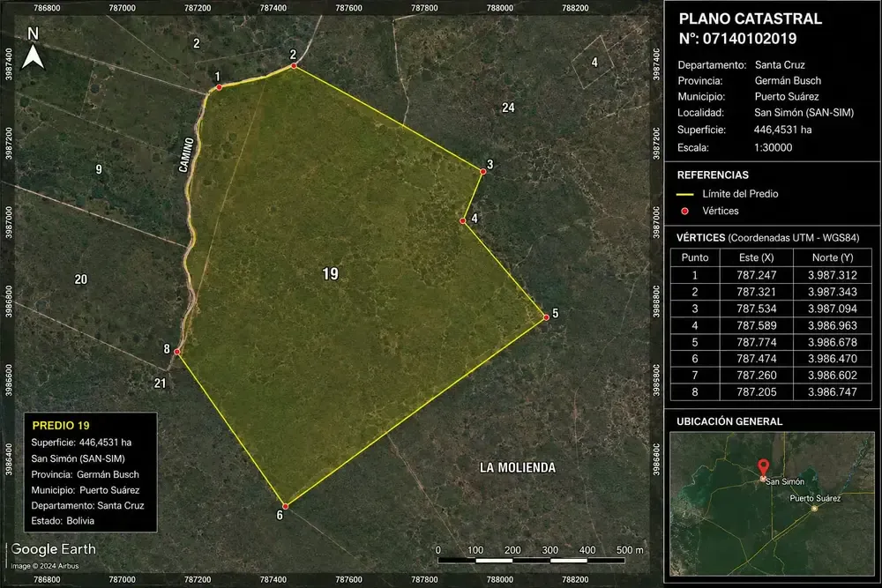Click the yellow Límite del Predio line sample
Screen dimensions: 882x588
(x=684, y=194)
